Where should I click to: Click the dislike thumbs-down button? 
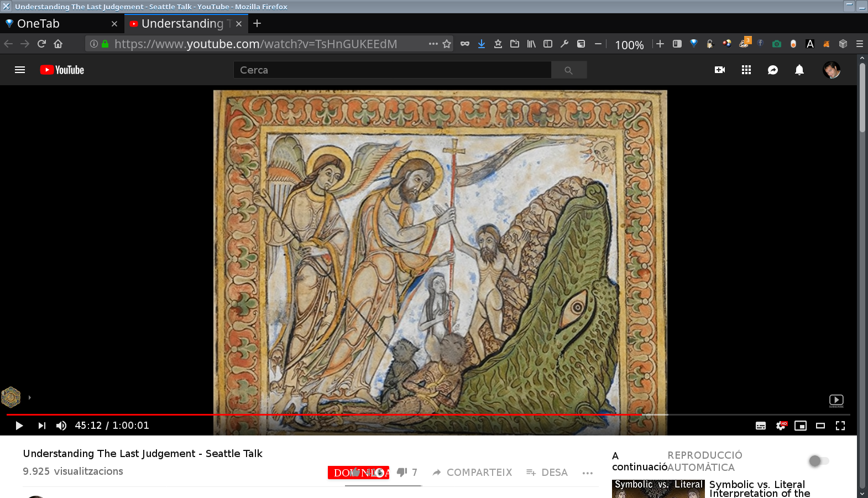(x=402, y=472)
